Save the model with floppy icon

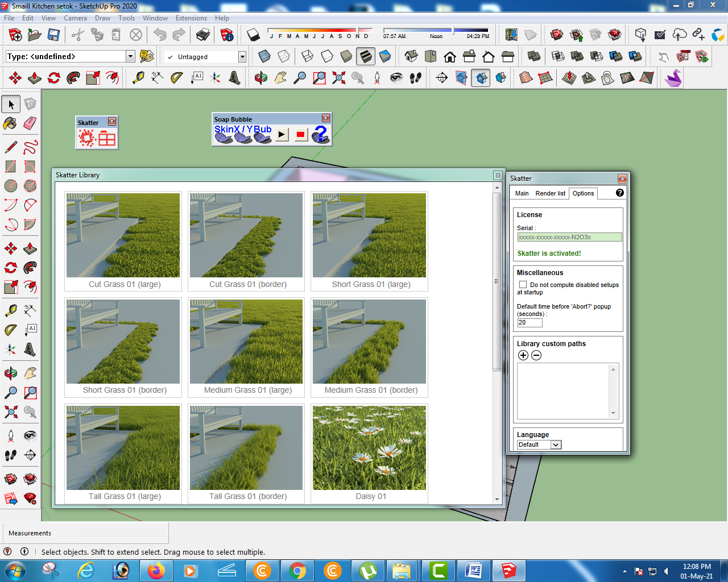pos(53,35)
